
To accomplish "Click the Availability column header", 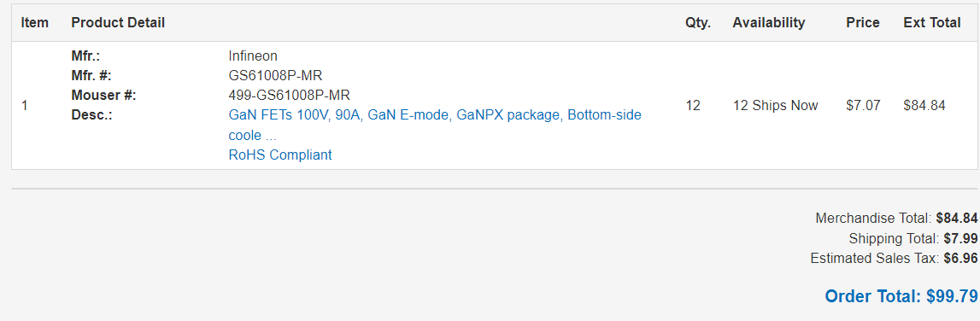I will pos(769,22).
